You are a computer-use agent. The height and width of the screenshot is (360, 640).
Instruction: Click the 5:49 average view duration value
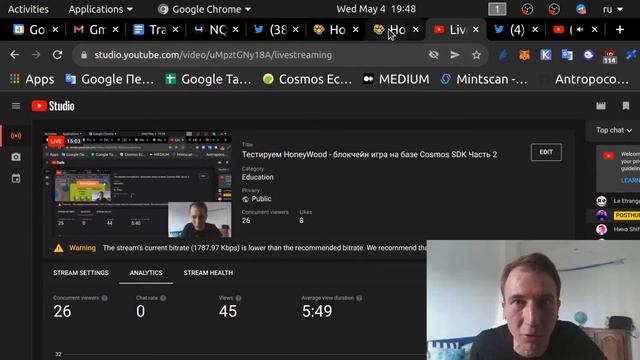[x=317, y=311]
